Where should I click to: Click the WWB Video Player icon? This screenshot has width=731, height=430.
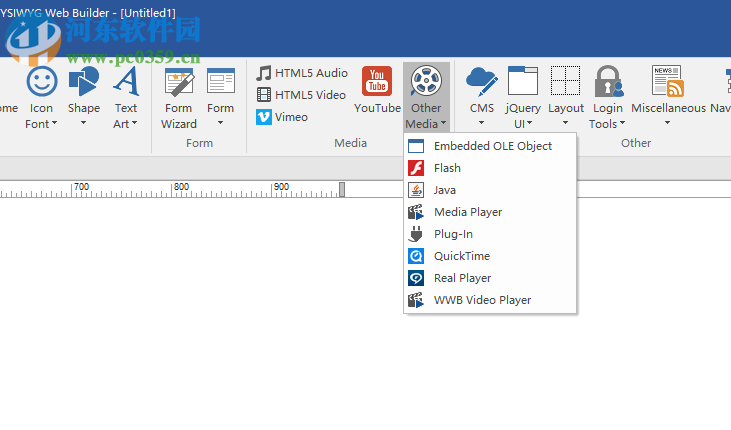pos(416,300)
